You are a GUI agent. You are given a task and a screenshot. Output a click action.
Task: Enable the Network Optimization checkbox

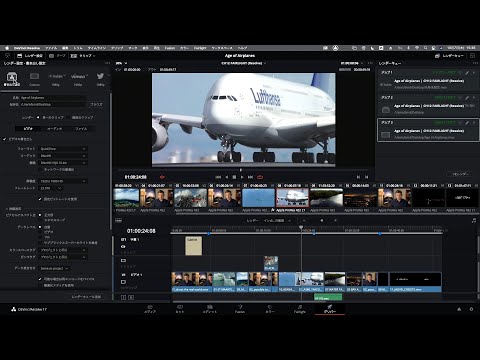(x=41, y=169)
